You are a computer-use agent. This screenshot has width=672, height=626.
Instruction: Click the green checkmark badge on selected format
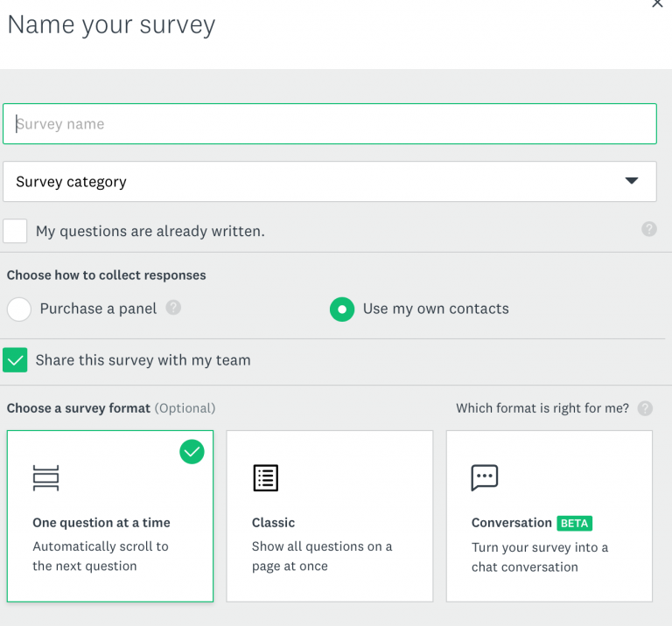(192, 452)
